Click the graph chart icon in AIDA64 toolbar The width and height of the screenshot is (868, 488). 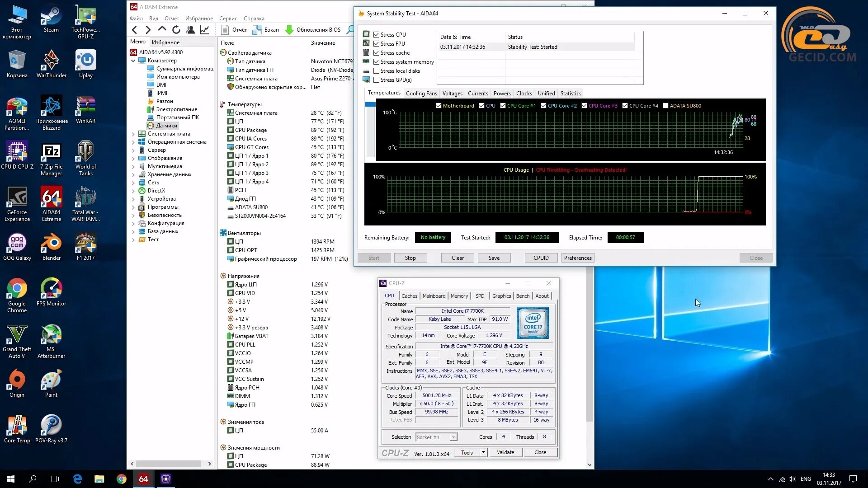(x=204, y=30)
